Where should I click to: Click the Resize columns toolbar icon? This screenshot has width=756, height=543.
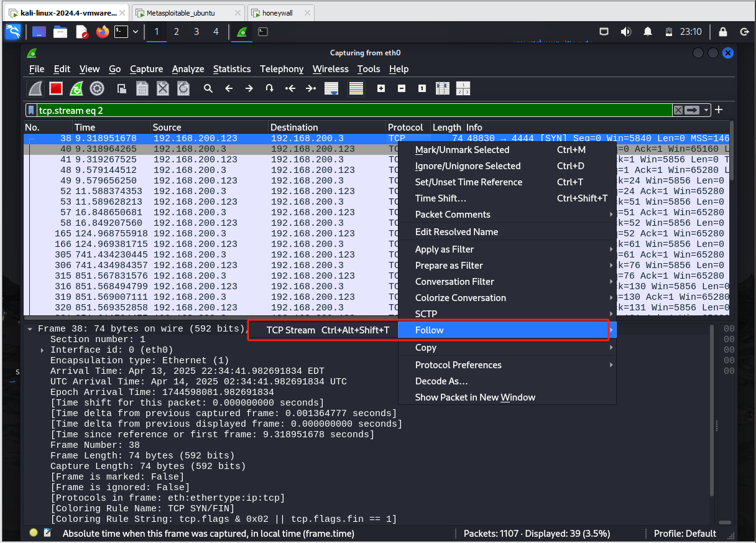tap(443, 88)
